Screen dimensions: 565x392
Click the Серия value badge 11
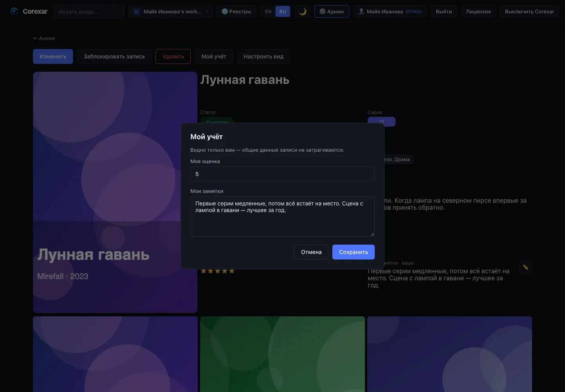click(381, 122)
